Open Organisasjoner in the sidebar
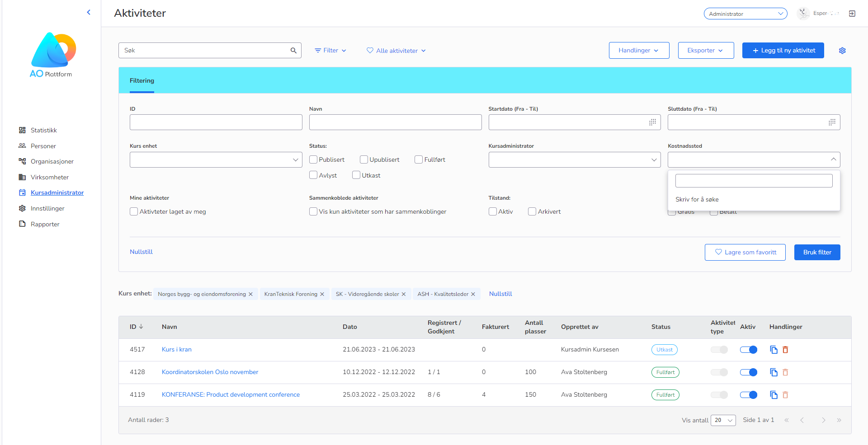The width and height of the screenshot is (868, 445). pos(52,161)
